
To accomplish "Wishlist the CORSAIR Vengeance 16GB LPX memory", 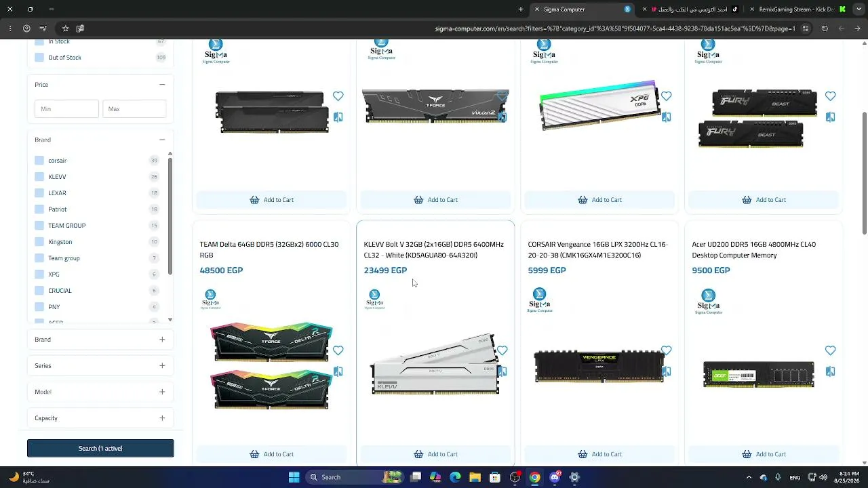I will pyautogui.click(x=666, y=350).
